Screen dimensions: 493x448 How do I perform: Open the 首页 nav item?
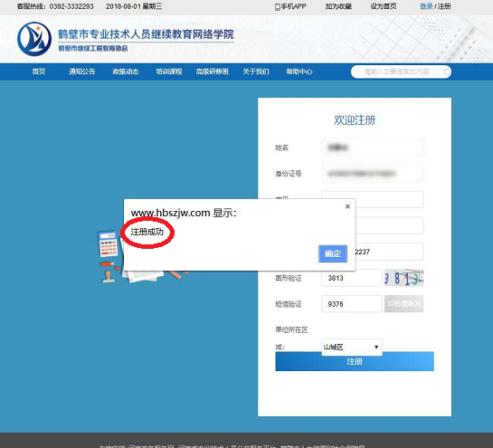point(39,71)
